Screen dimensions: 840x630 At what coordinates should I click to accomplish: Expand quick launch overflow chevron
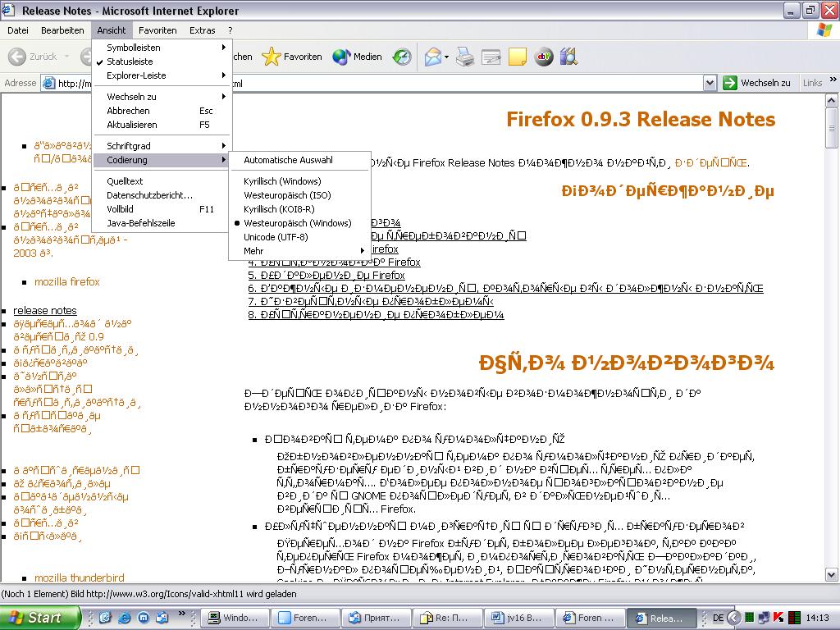[x=181, y=614]
